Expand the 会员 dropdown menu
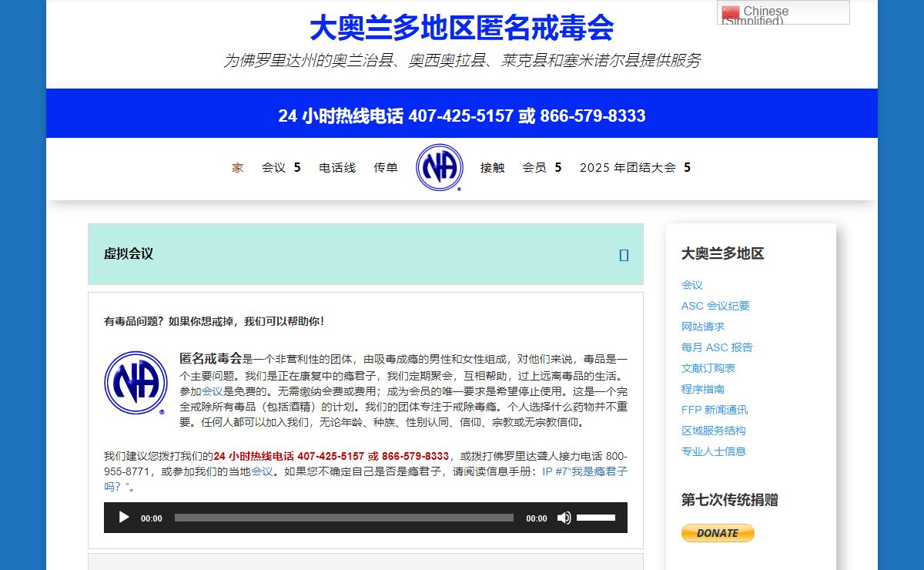 (x=542, y=167)
